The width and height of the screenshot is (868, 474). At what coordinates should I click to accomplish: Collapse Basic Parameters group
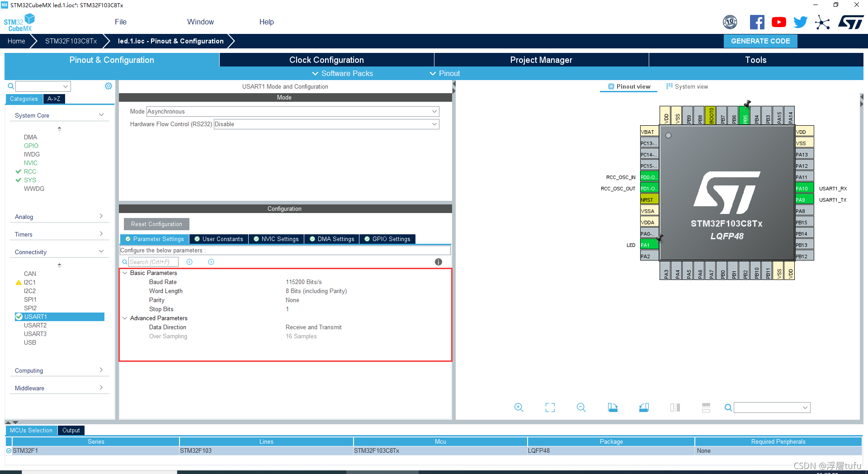125,273
